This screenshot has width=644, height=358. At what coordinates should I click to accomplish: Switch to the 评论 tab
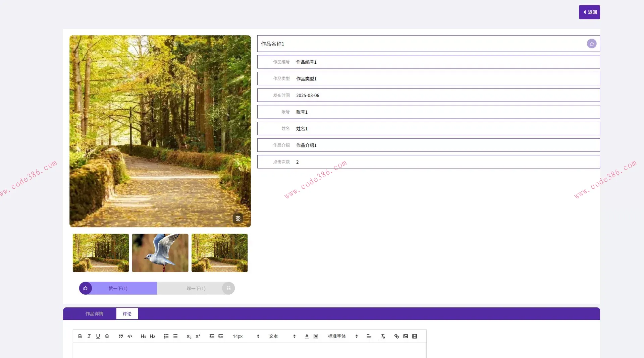(127, 314)
